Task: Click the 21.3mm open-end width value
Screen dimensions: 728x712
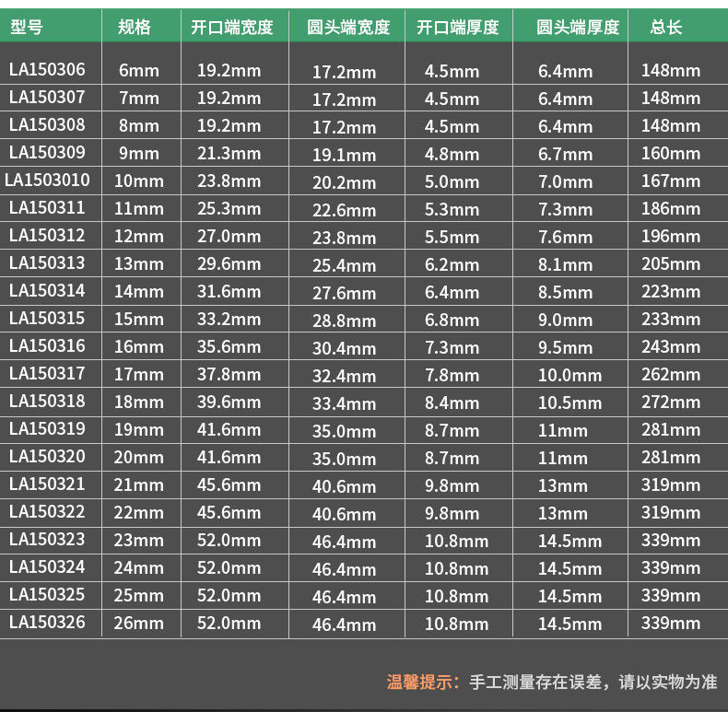Action: click(x=229, y=153)
